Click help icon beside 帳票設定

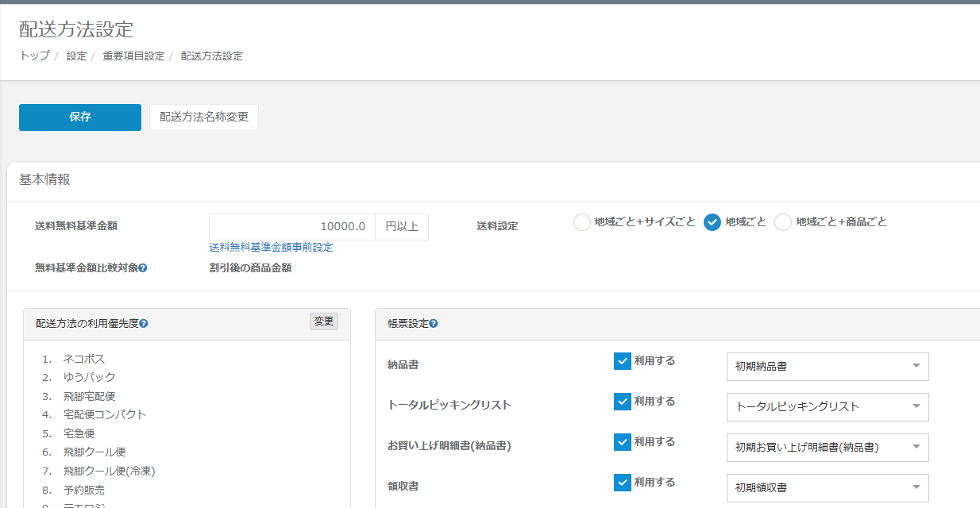click(434, 324)
